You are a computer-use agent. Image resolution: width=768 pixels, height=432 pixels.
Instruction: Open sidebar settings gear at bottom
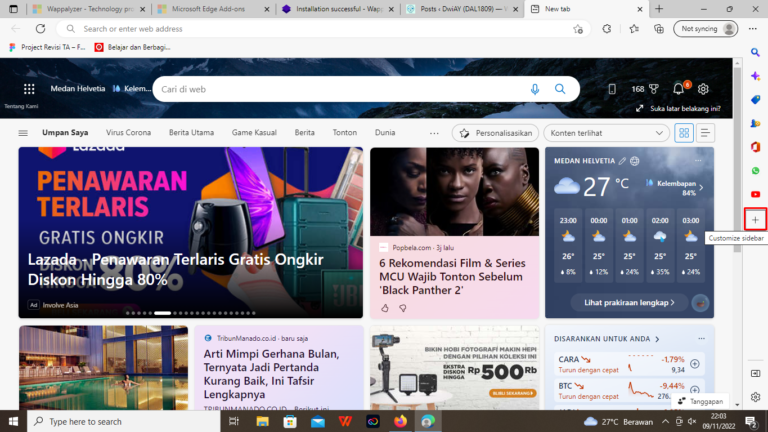[x=755, y=397]
